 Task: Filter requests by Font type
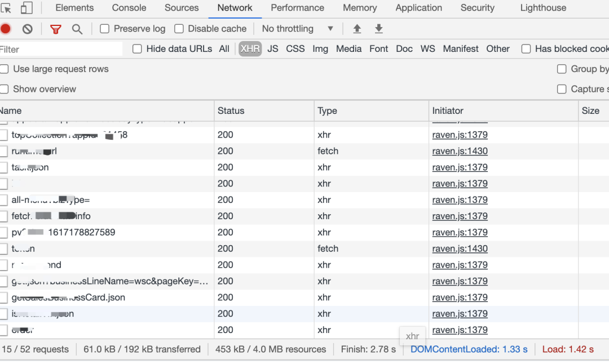click(x=379, y=49)
